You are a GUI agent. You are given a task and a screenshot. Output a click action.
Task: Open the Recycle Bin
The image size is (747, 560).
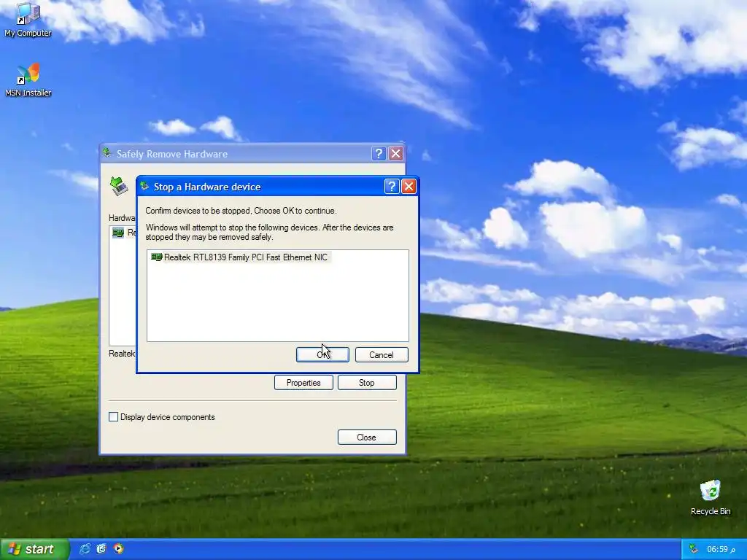click(x=711, y=497)
